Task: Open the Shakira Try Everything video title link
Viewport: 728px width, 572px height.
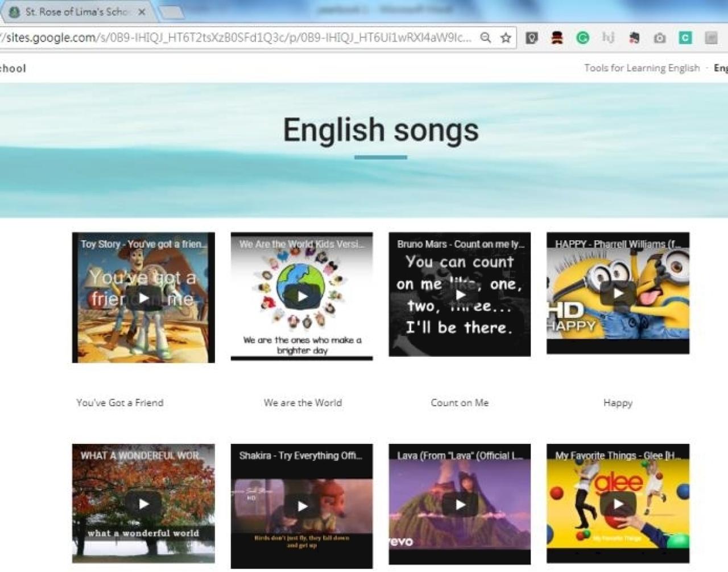Action: coord(300,455)
